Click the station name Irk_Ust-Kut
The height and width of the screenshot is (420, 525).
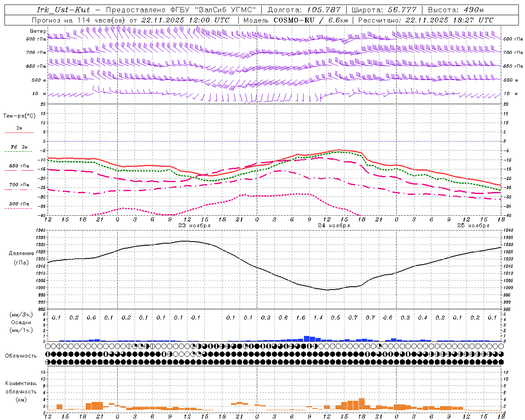[x=63, y=10]
